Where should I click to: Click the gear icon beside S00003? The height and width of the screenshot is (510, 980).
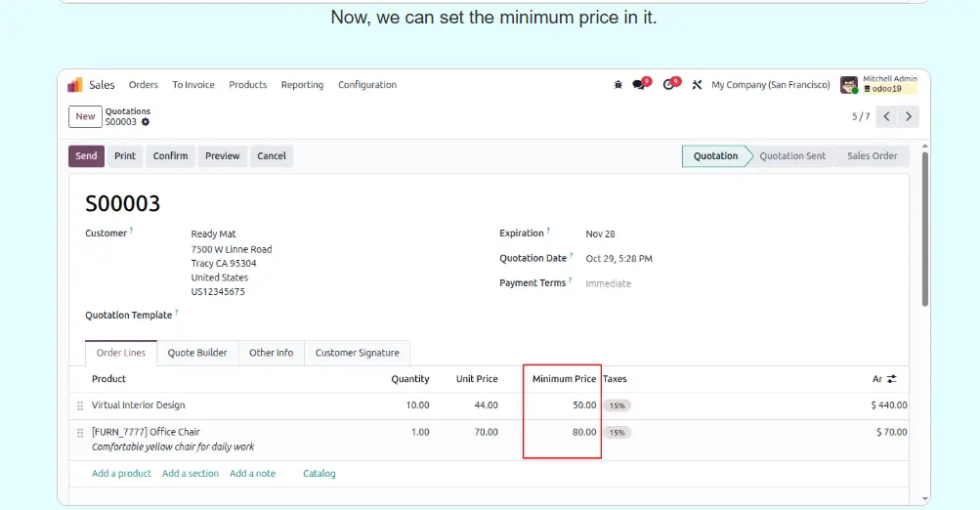[146, 122]
